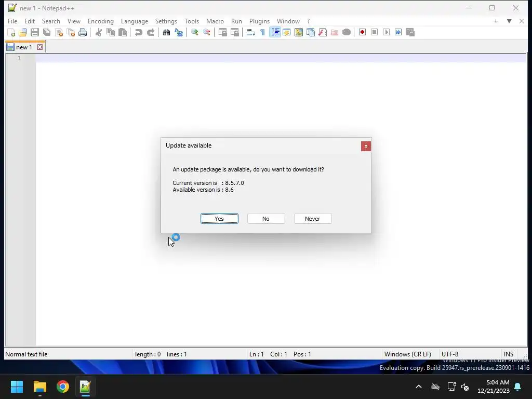Image resolution: width=532 pixels, height=399 pixels.
Task: Open the View menu
Action: pyautogui.click(x=74, y=21)
